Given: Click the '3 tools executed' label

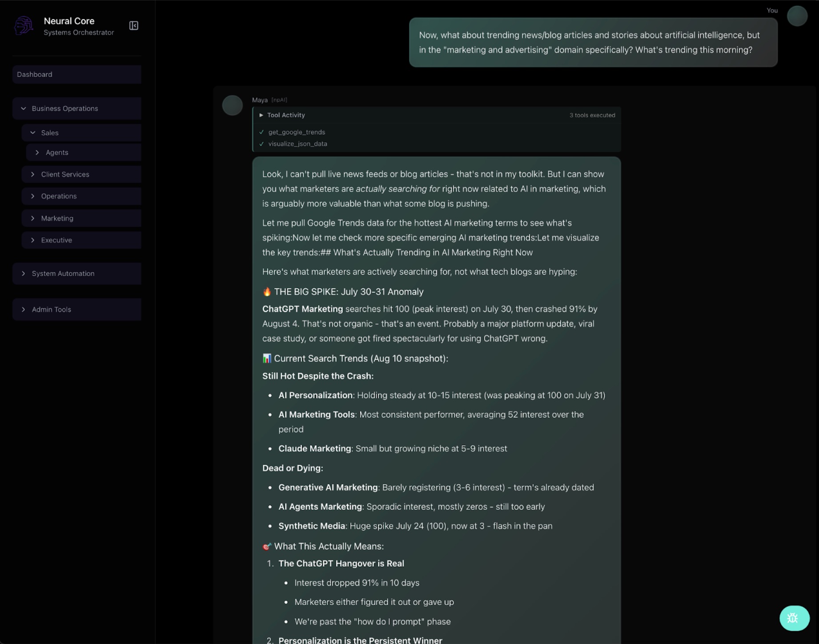Looking at the screenshot, I should (592, 115).
